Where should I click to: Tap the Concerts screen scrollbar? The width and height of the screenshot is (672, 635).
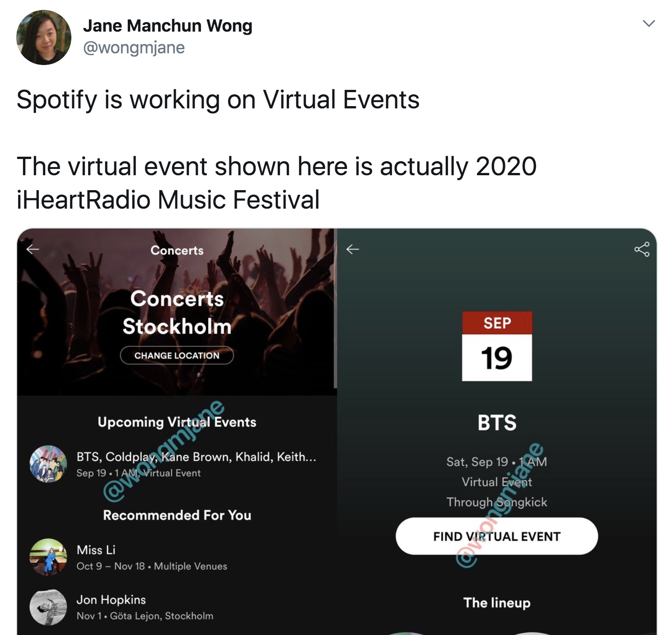coord(335,308)
